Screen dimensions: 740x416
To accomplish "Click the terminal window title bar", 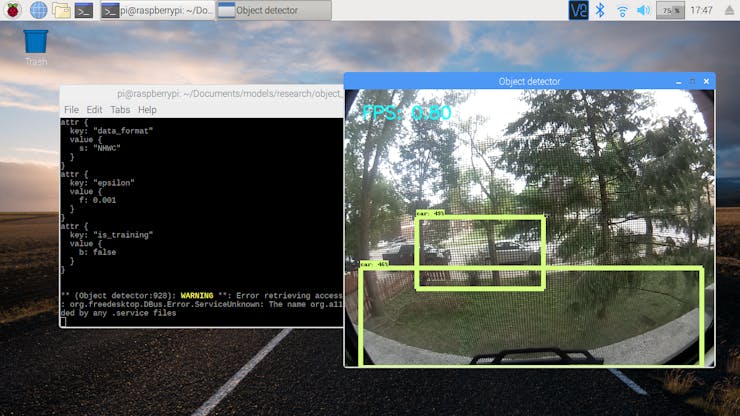I will point(202,94).
